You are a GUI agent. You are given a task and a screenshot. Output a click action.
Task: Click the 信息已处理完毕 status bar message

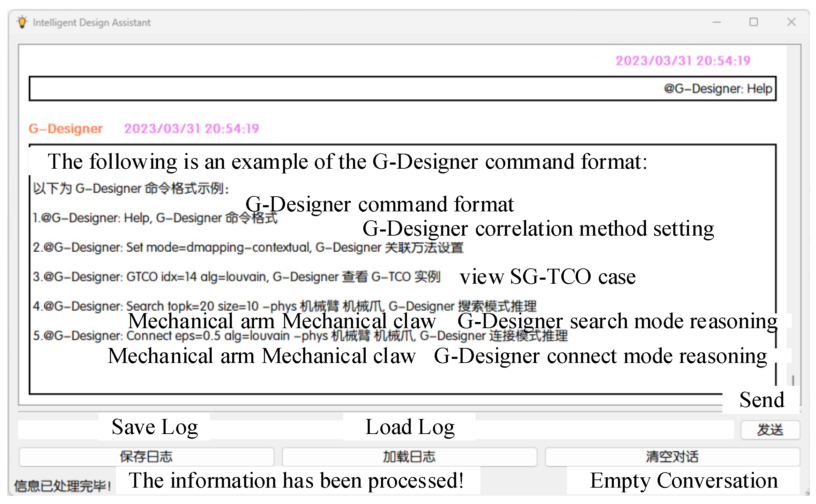coord(62,486)
